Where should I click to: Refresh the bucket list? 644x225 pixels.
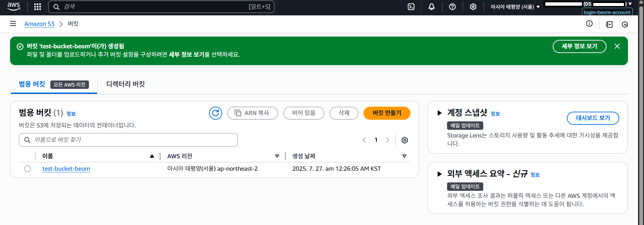pyautogui.click(x=215, y=113)
